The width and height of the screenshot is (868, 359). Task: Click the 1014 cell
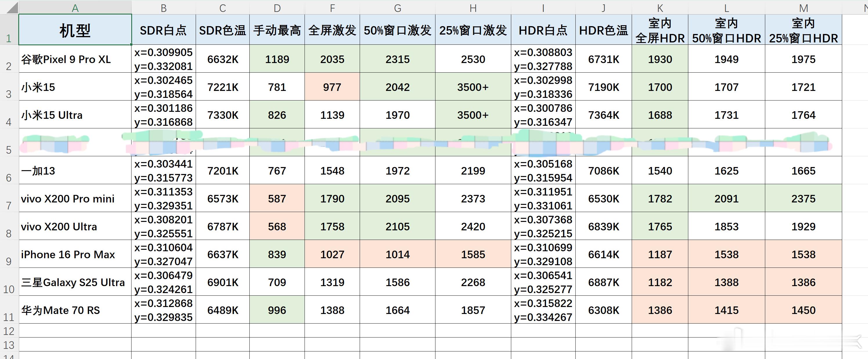tap(398, 254)
